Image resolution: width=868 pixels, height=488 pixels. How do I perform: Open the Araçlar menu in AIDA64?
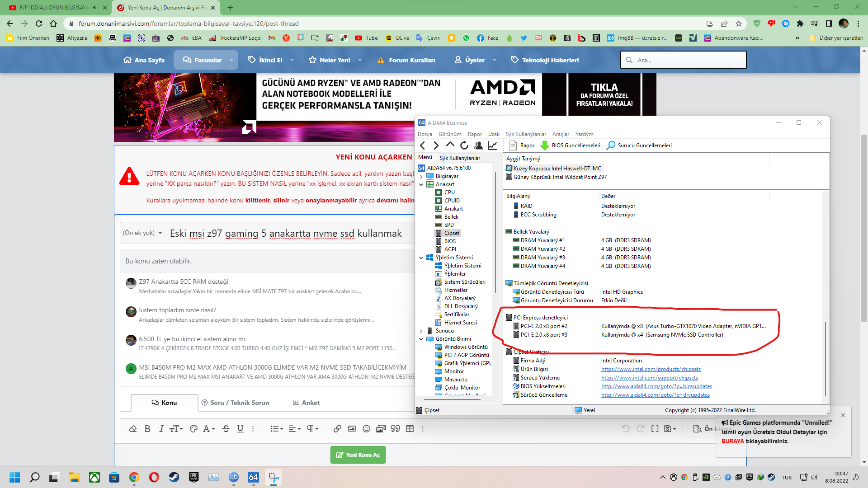click(x=561, y=134)
